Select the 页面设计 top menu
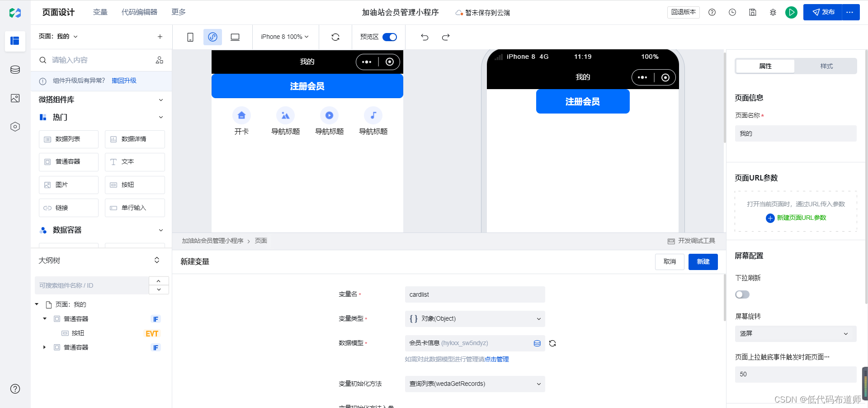The height and width of the screenshot is (408, 868). click(58, 12)
